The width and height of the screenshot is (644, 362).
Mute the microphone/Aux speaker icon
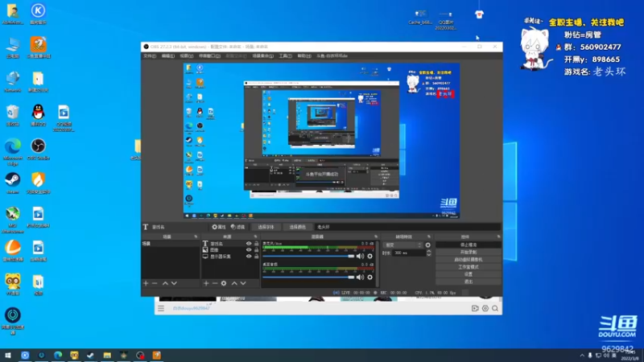[x=360, y=256]
